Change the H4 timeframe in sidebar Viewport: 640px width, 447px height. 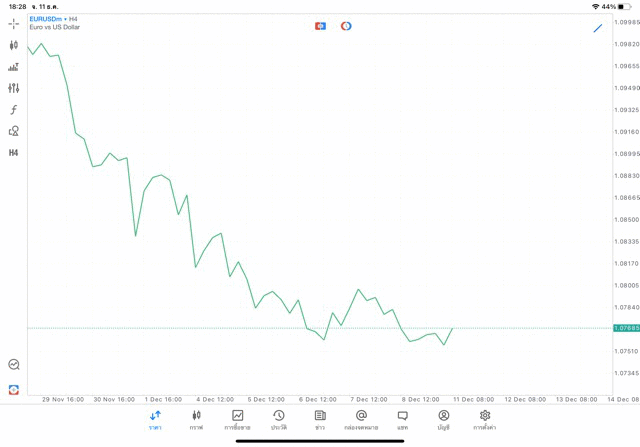pos(13,153)
